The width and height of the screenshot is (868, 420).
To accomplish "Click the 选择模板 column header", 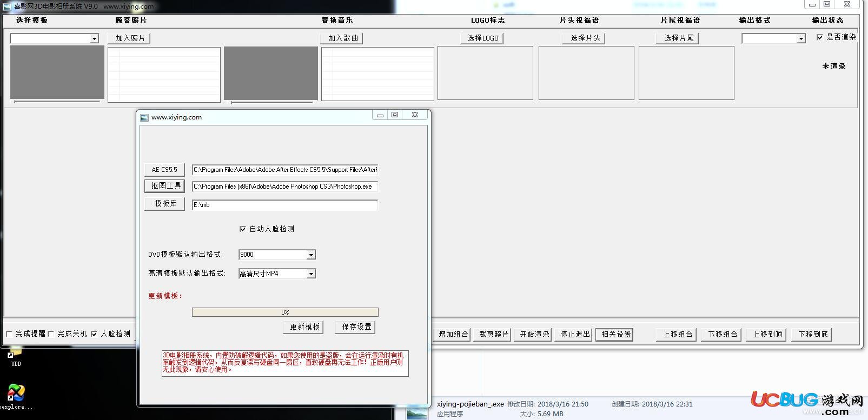I will point(32,20).
